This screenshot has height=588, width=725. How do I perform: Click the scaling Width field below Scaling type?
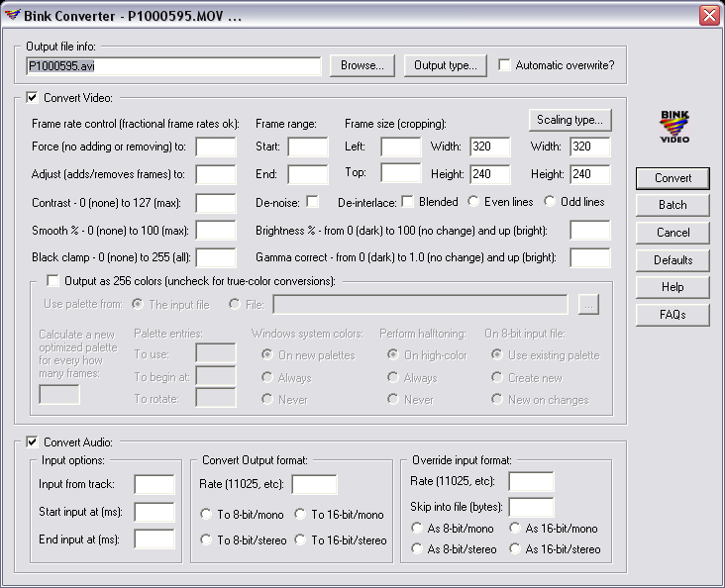pos(590,147)
